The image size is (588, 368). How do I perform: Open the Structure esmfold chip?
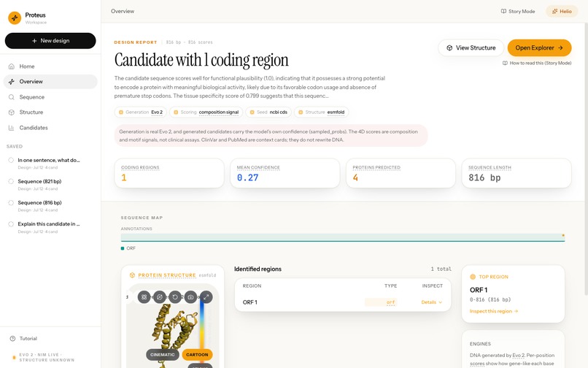[x=322, y=112]
